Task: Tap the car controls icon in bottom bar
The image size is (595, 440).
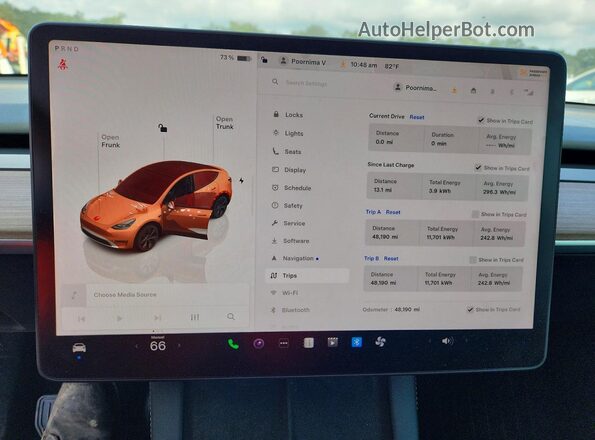Action: coord(79,347)
